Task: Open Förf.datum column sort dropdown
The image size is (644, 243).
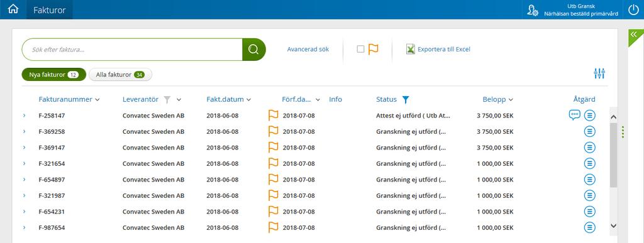Action: (318, 100)
